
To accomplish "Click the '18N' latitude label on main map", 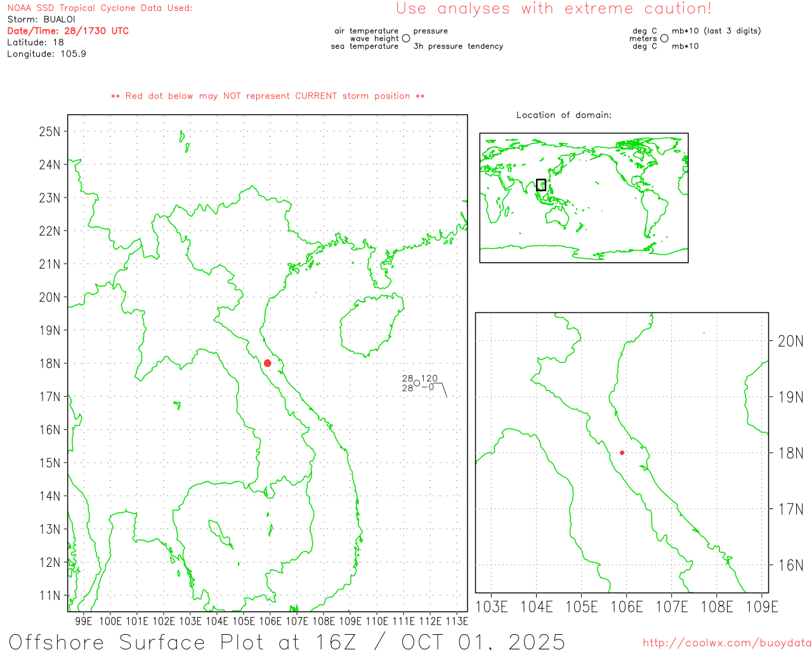I will tap(49, 364).
